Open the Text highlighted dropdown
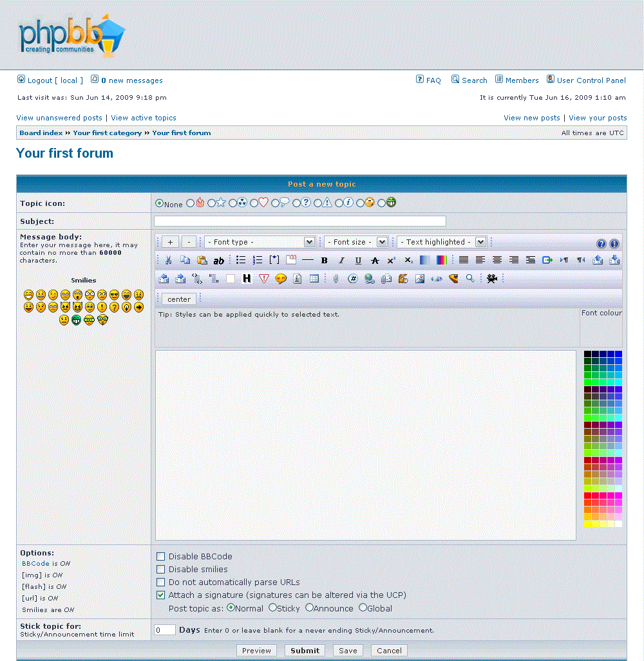Screen dimensions: 644x661 click(442, 242)
